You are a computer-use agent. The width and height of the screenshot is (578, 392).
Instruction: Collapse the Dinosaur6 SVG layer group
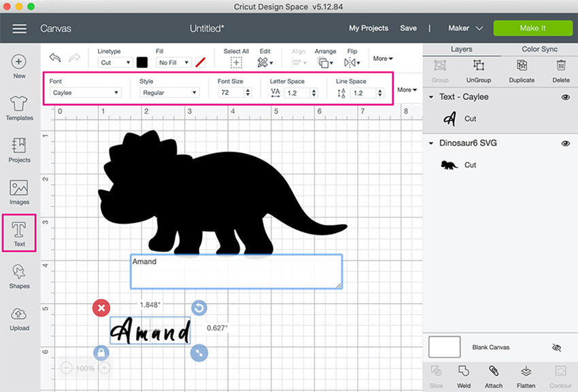[431, 143]
